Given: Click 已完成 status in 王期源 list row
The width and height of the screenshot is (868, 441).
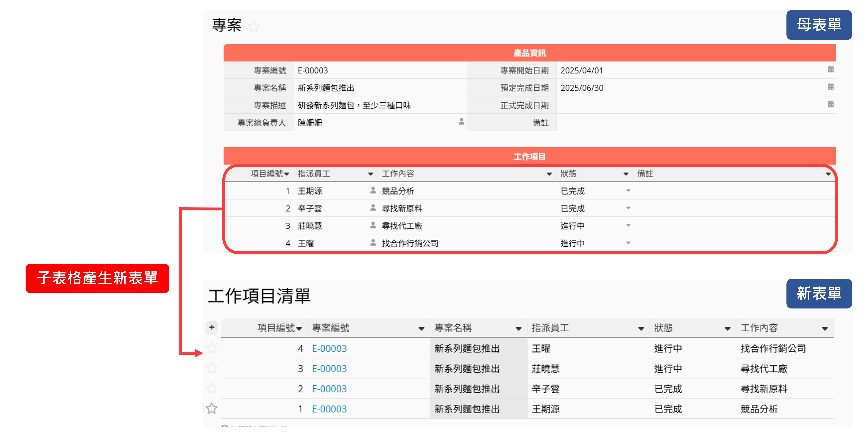Looking at the screenshot, I should (668, 409).
